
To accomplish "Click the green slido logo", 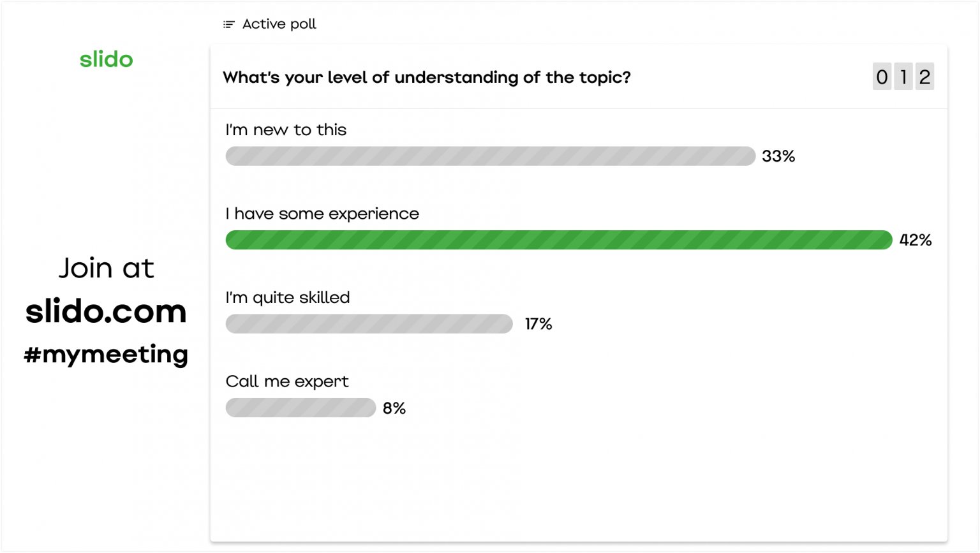I will point(106,59).
